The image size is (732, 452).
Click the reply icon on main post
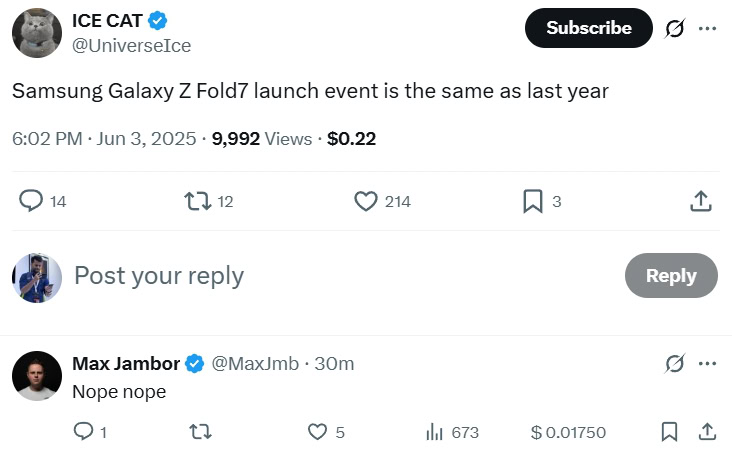coord(32,201)
